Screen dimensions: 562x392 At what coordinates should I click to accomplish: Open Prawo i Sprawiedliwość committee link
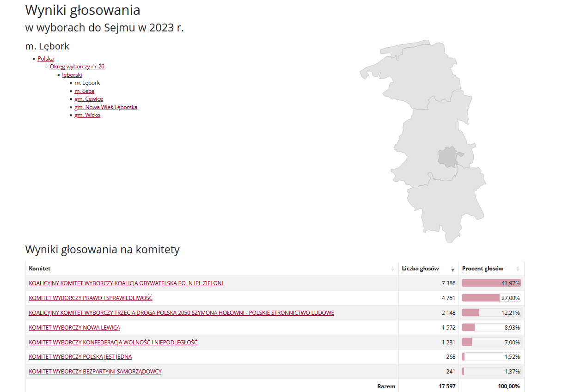click(x=91, y=298)
